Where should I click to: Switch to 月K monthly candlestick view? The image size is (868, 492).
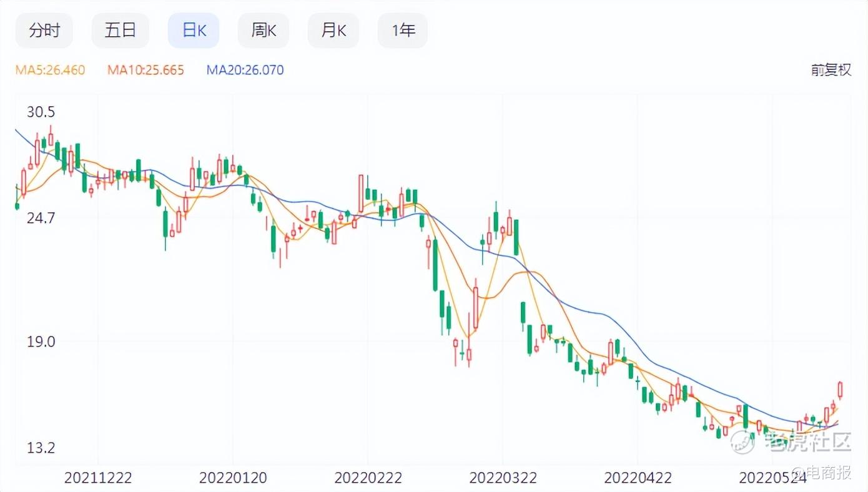[333, 30]
